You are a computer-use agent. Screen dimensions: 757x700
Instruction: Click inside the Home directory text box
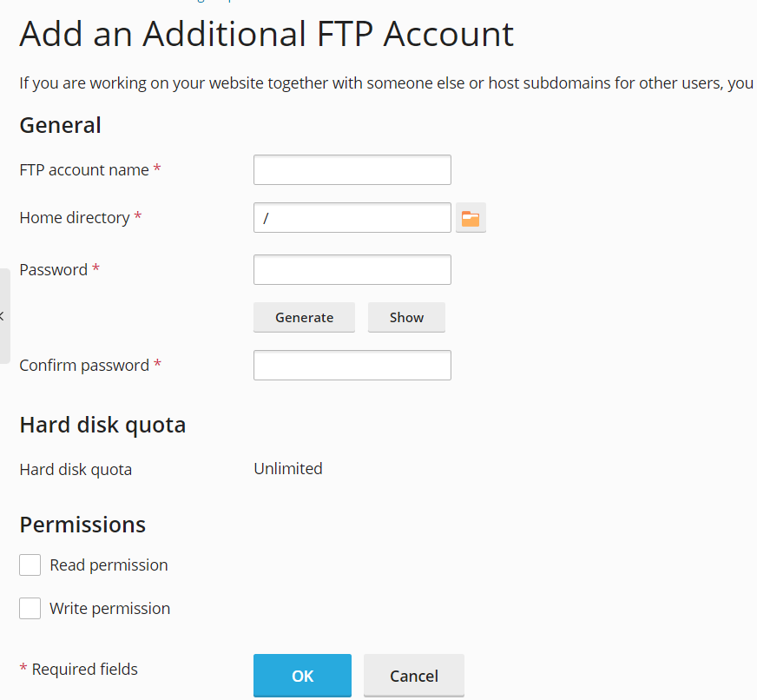352,218
